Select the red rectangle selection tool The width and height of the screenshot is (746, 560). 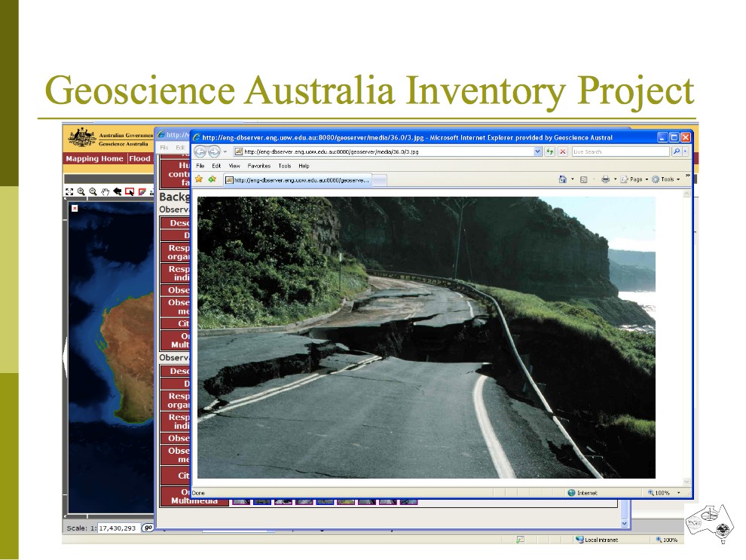[130, 191]
